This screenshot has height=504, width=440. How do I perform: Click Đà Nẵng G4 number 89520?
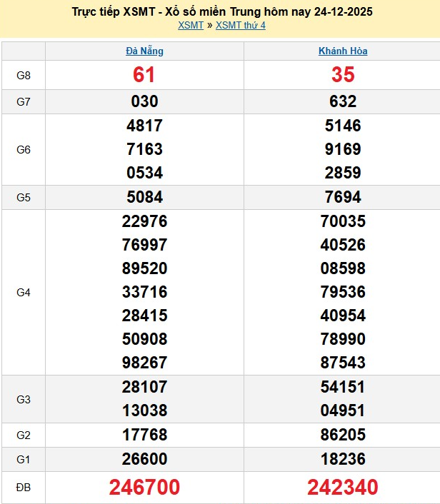click(x=144, y=268)
